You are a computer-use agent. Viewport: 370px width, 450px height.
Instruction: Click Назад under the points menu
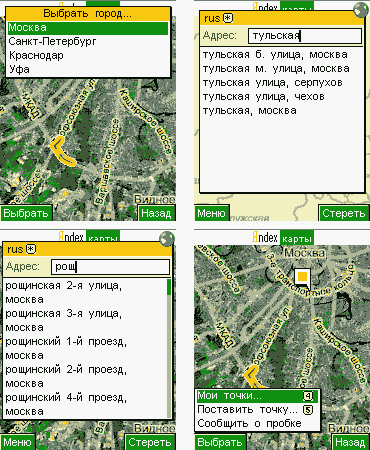pyautogui.click(x=350, y=442)
